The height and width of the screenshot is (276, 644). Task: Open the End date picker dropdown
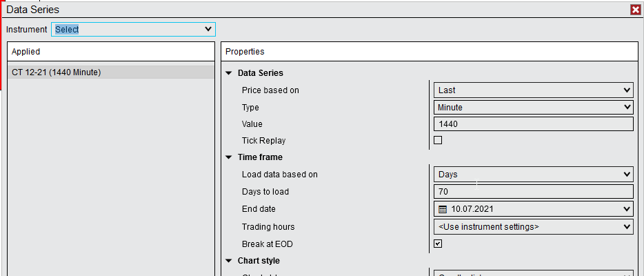point(626,208)
